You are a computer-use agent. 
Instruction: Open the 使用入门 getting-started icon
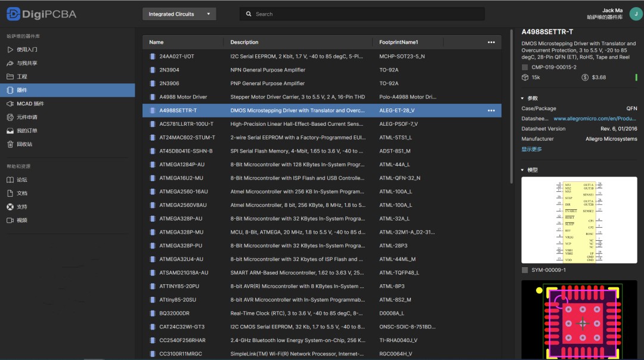(10, 49)
